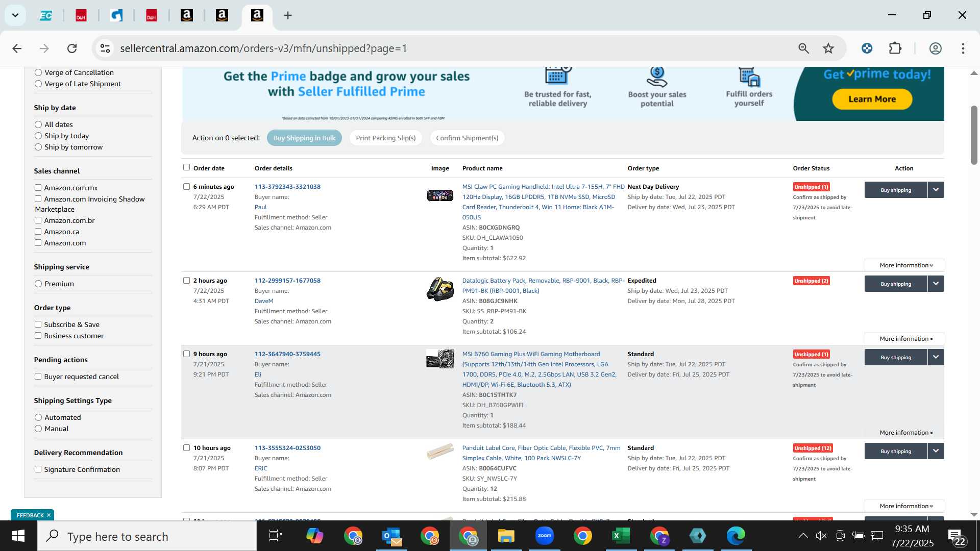
Task: Open the zoom magnifier icon in address bar
Action: tap(803, 48)
